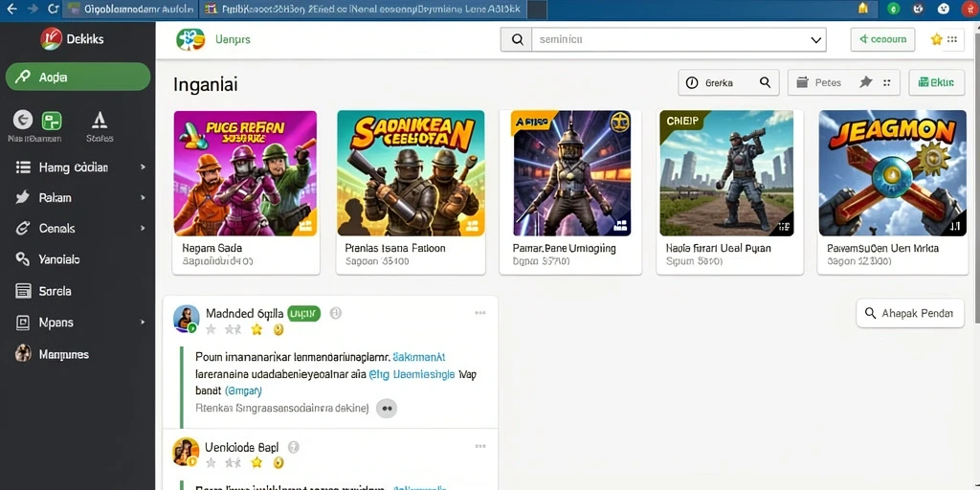Screen dimensions: 980x490
Task: Open more options for Uenkiode Bapl post
Action: (480, 446)
